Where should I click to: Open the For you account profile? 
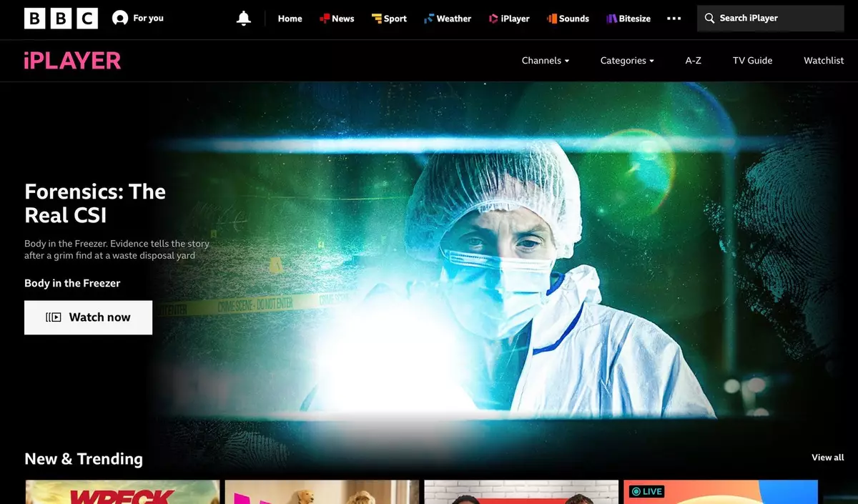click(138, 18)
